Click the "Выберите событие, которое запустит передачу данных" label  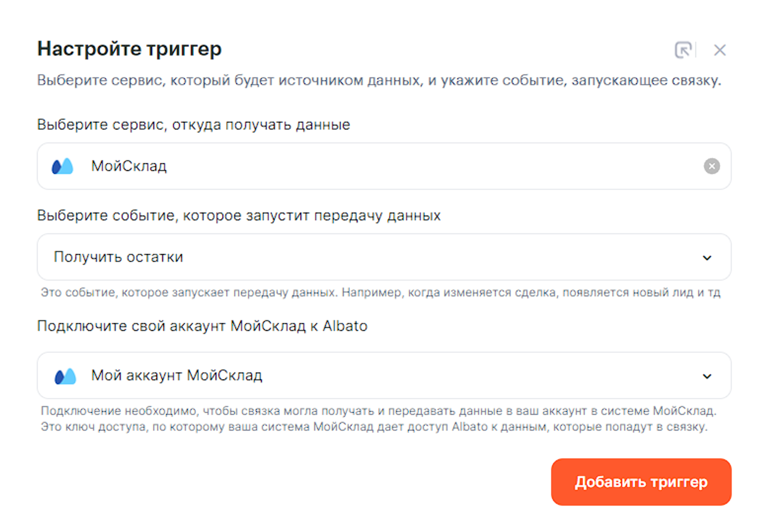point(239,216)
